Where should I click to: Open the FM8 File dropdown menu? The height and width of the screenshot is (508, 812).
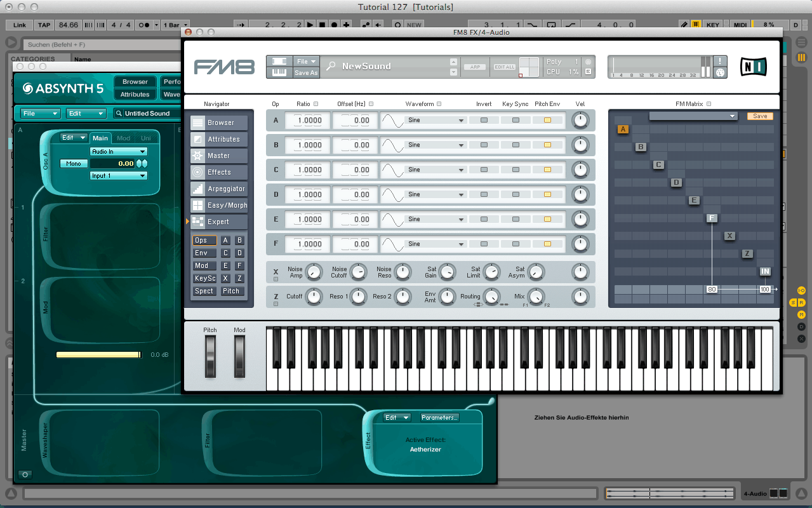(306, 62)
